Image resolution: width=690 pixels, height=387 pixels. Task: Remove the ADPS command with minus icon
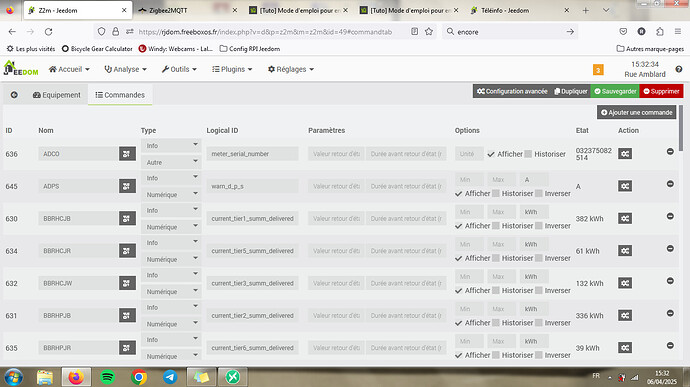click(670, 184)
